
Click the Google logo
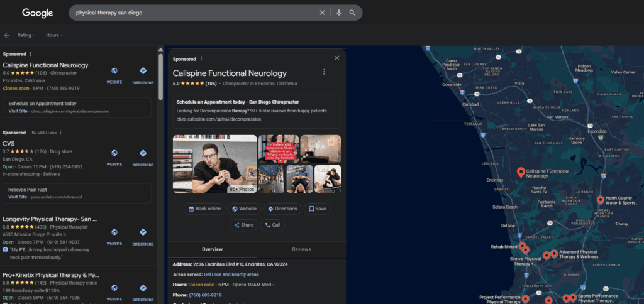(x=37, y=13)
